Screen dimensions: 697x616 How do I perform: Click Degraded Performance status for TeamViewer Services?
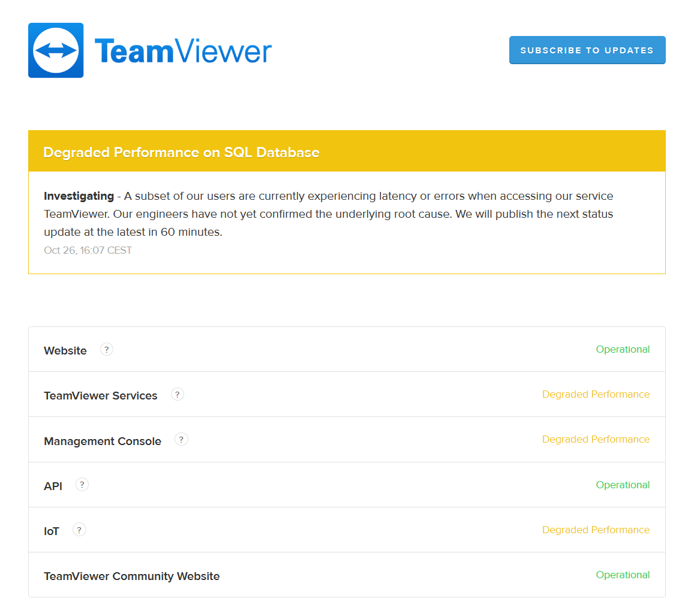[x=596, y=394]
